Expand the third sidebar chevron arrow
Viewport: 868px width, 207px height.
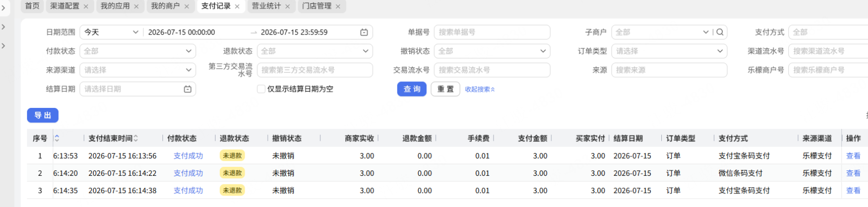(4, 46)
